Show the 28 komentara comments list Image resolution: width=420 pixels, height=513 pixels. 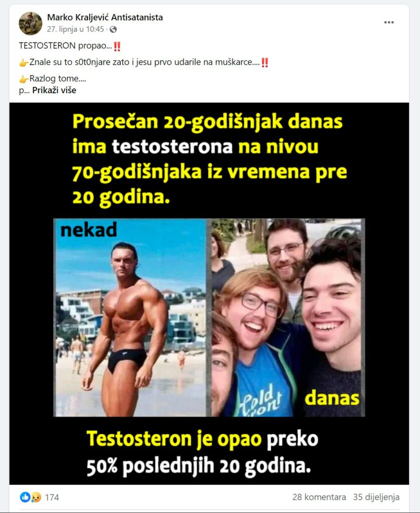pyautogui.click(x=319, y=497)
